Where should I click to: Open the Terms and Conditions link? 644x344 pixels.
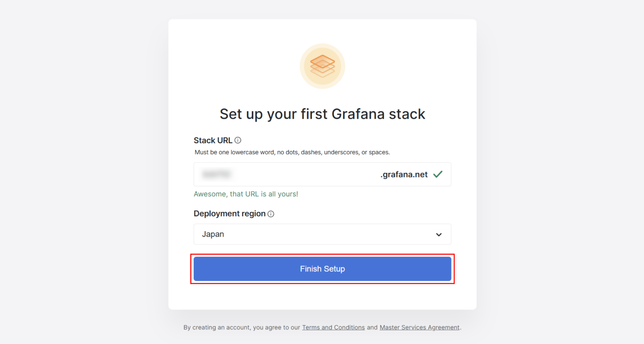pos(333,327)
